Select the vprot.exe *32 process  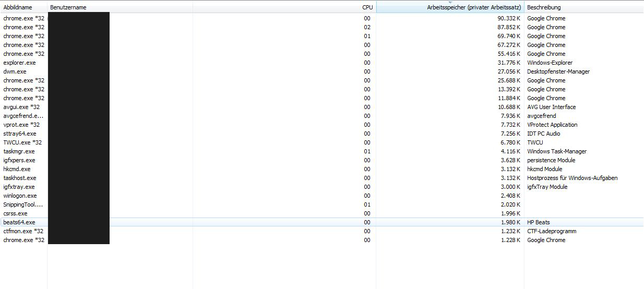pyautogui.click(x=322, y=125)
